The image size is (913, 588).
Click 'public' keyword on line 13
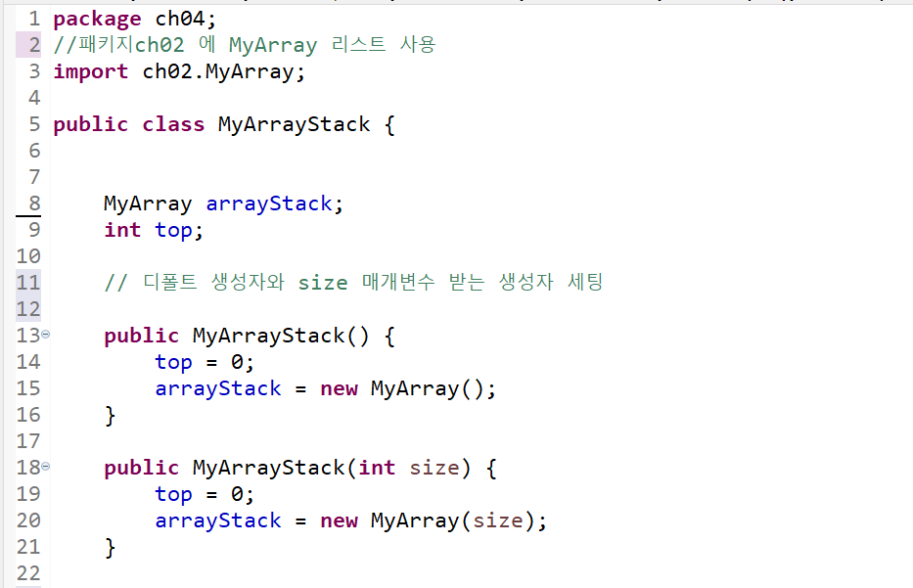click(142, 337)
